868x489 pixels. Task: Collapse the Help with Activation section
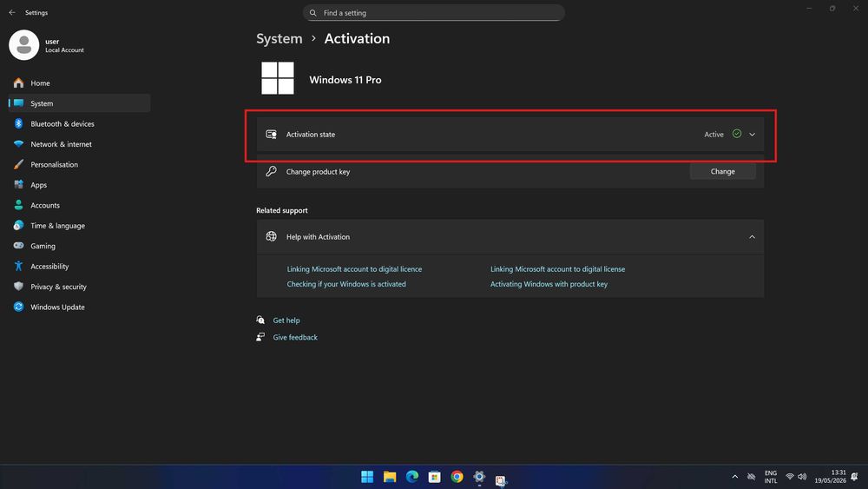[752, 237]
